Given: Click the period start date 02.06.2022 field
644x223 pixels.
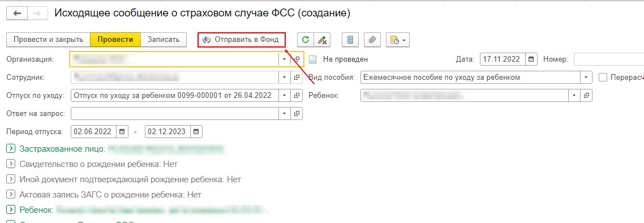Looking at the screenshot, I should click(x=93, y=132).
